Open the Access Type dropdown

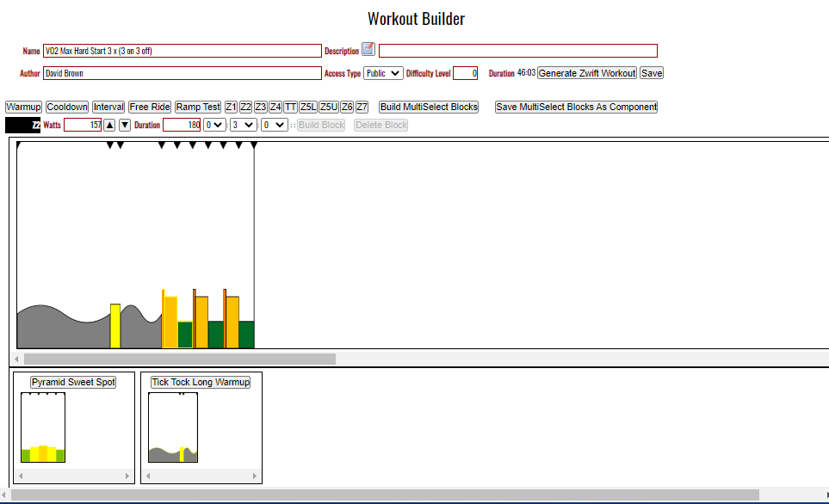[383, 74]
